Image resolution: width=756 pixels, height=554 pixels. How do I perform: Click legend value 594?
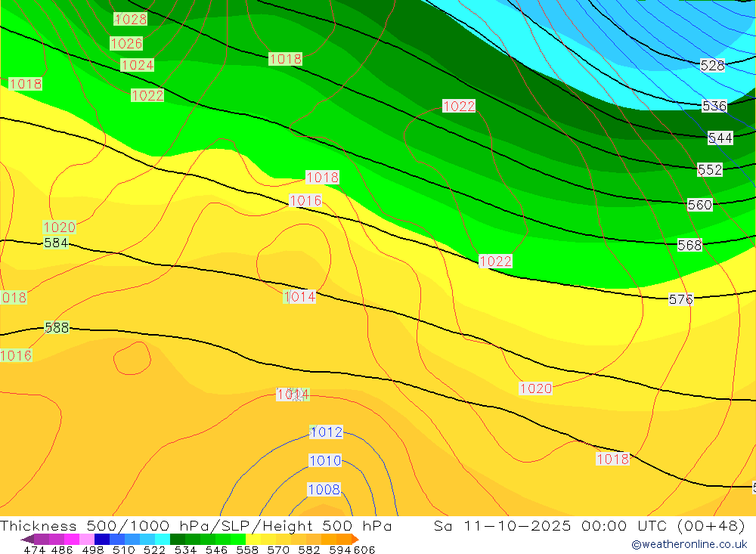340,549
